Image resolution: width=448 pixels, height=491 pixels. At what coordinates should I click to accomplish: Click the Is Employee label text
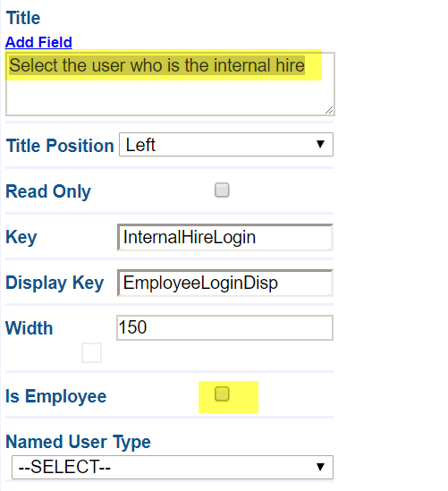coord(56,396)
